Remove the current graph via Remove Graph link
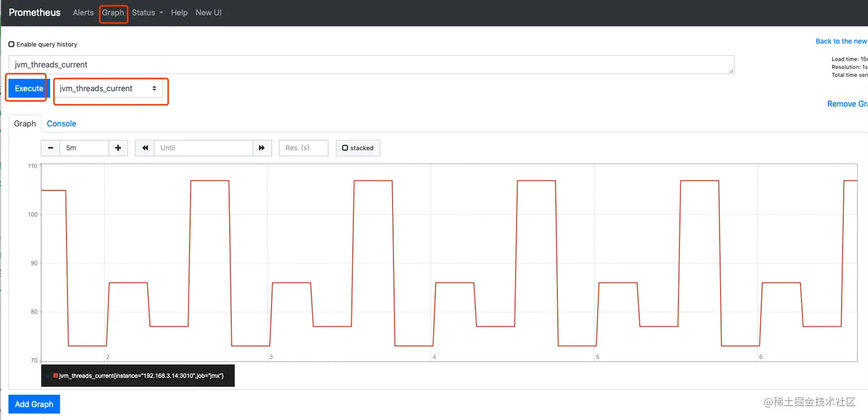This screenshot has height=420, width=868. [847, 104]
